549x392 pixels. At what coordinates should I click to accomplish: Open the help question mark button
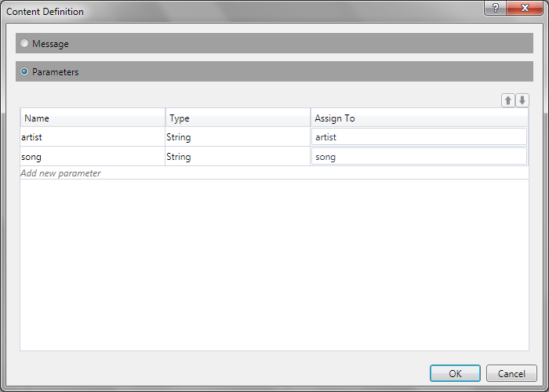496,8
